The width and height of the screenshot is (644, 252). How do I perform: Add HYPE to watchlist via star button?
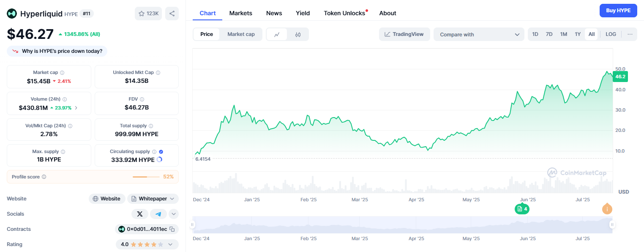click(x=148, y=14)
